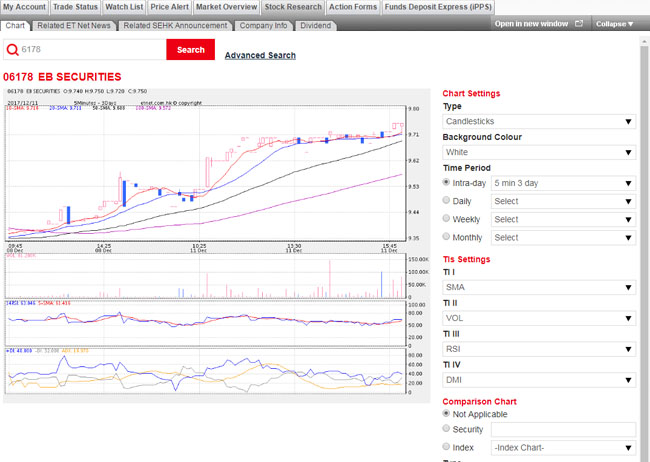Select the Security comparison radio

pyautogui.click(x=446, y=428)
